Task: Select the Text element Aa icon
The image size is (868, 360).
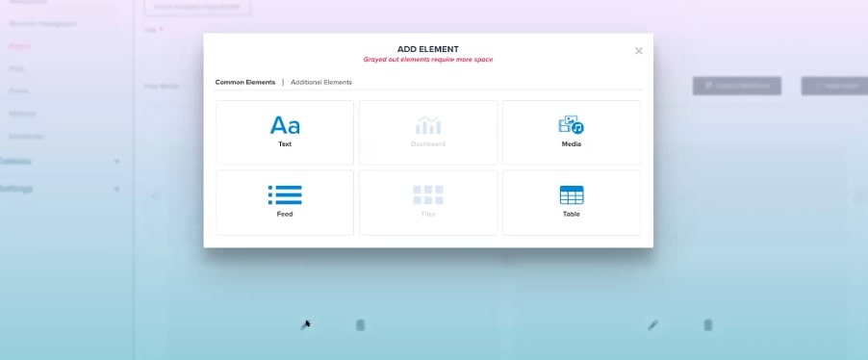Action: 285,125
